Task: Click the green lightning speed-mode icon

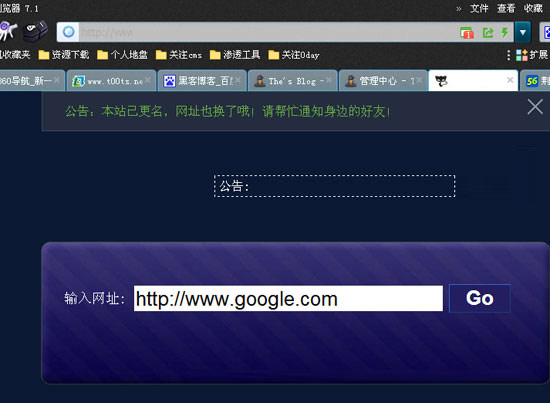Action: 505,32
